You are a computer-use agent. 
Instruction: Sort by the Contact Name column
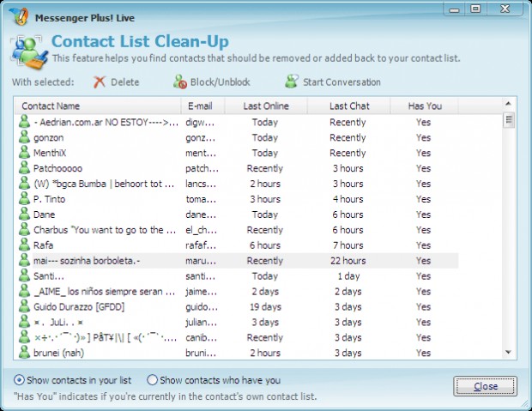coord(98,106)
